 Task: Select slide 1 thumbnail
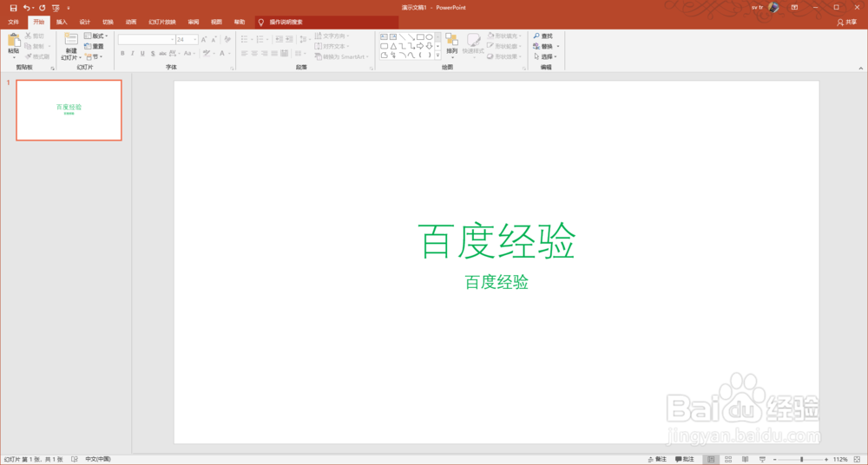click(69, 110)
